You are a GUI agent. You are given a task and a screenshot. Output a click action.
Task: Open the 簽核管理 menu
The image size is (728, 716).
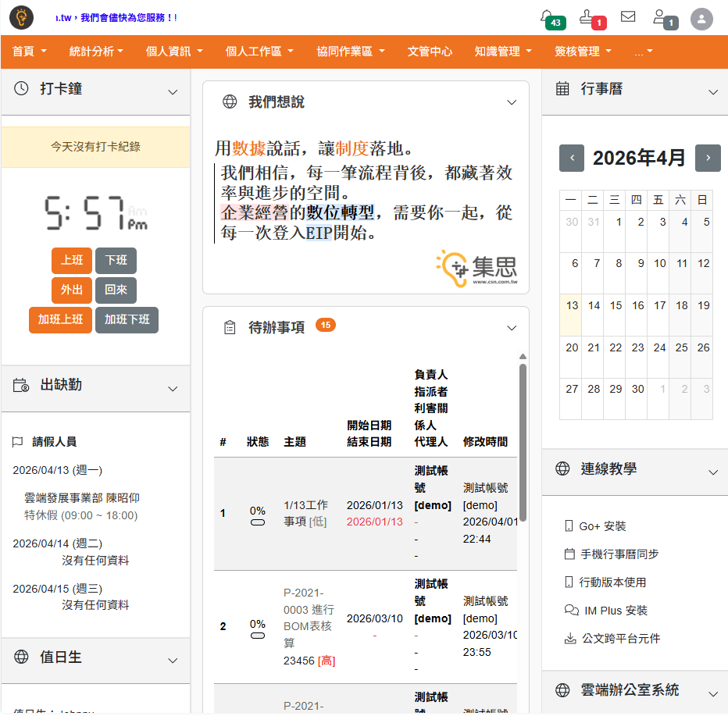pyautogui.click(x=583, y=52)
